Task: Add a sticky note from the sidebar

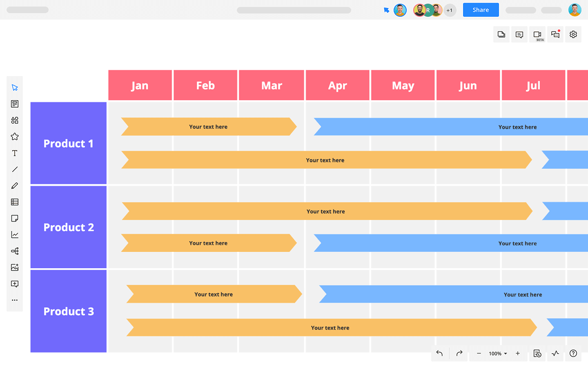Action: pos(15,218)
